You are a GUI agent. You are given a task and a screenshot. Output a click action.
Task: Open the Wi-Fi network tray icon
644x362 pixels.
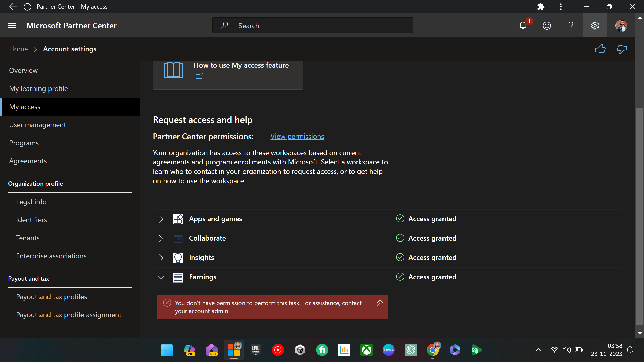click(554, 350)
